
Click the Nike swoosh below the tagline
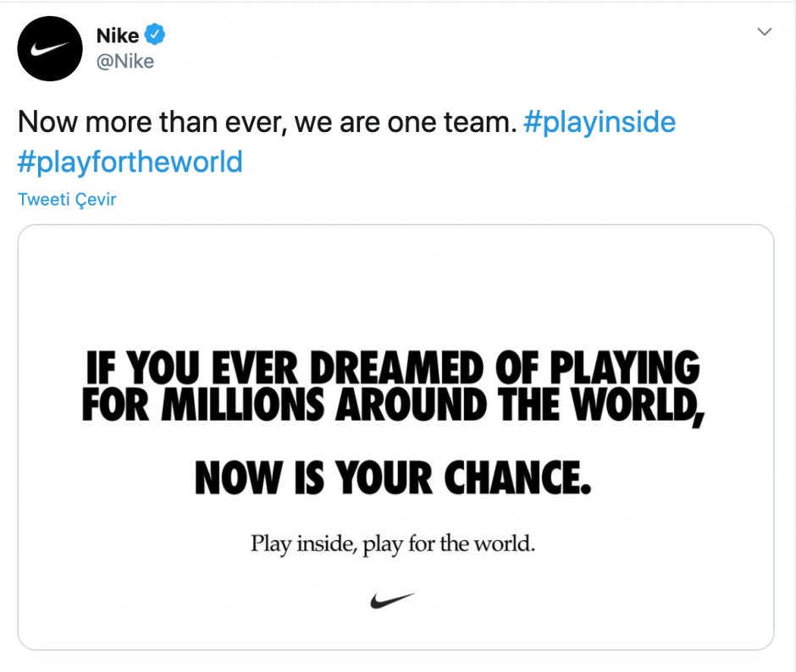[393, 600]
